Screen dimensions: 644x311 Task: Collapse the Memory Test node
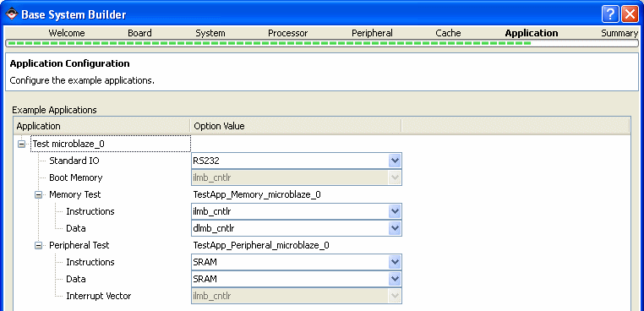(x=38, y=194)
